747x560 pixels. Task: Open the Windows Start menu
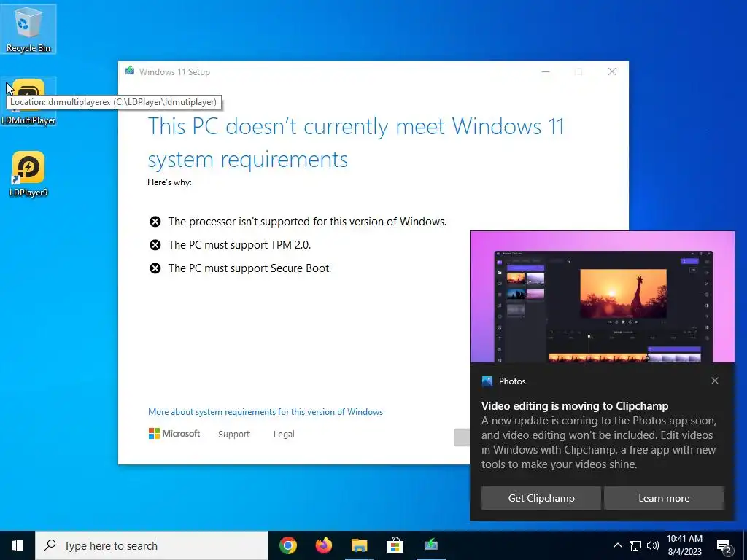[18, 545]
